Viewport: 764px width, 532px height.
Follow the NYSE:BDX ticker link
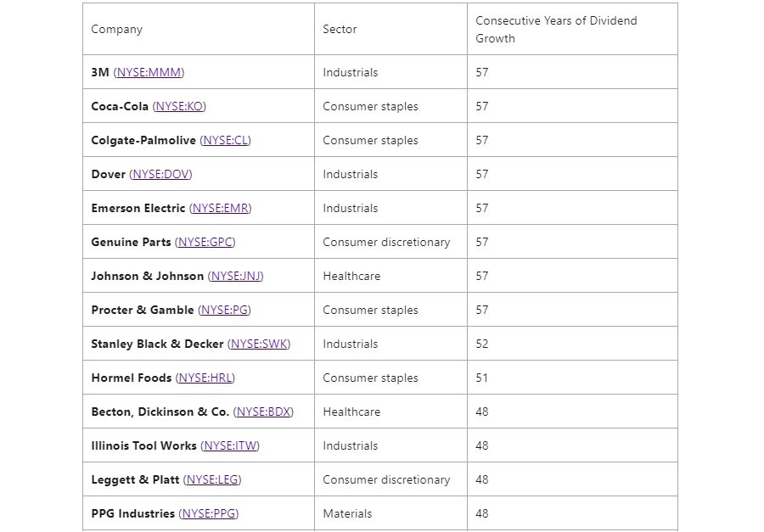264,412
